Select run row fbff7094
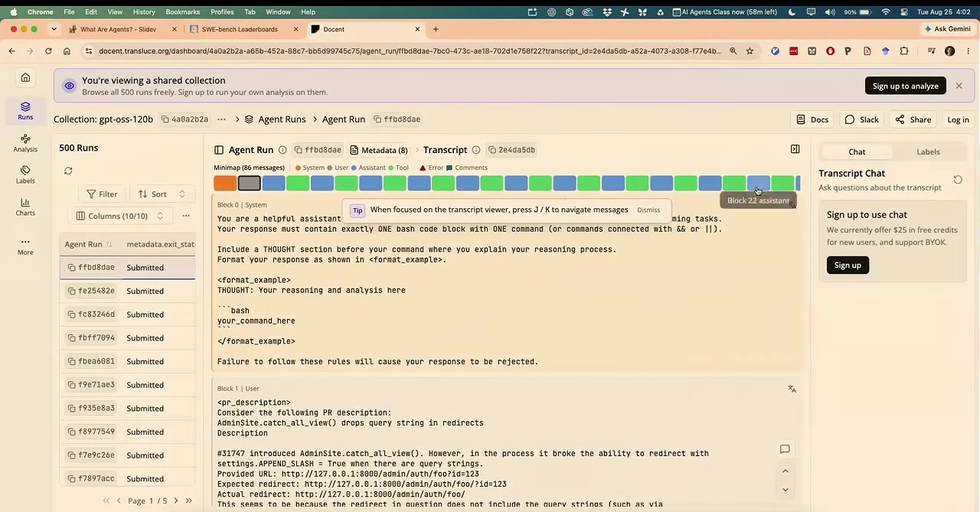This screenshot has width=980, height=512. 128,338
